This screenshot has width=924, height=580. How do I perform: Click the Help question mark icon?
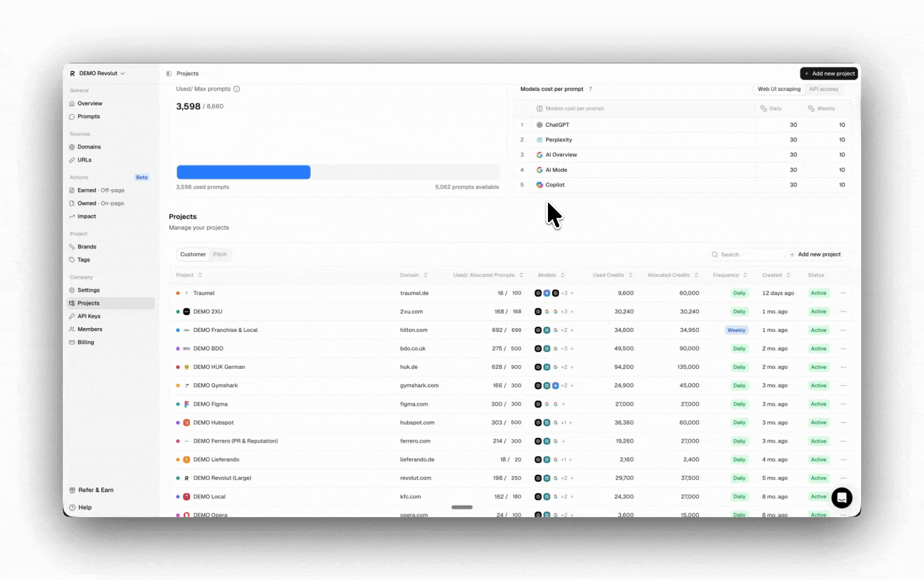[x=73, y=508]
